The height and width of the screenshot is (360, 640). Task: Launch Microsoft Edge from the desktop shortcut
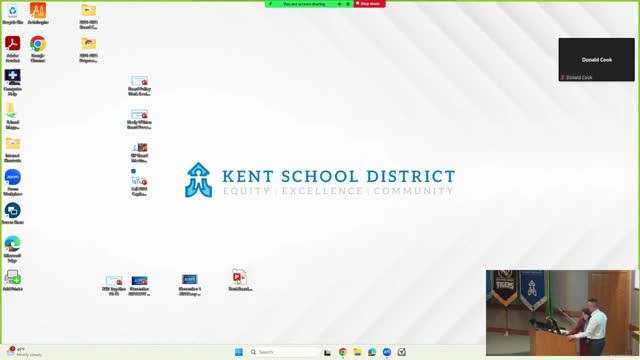(x=13, y=249)
